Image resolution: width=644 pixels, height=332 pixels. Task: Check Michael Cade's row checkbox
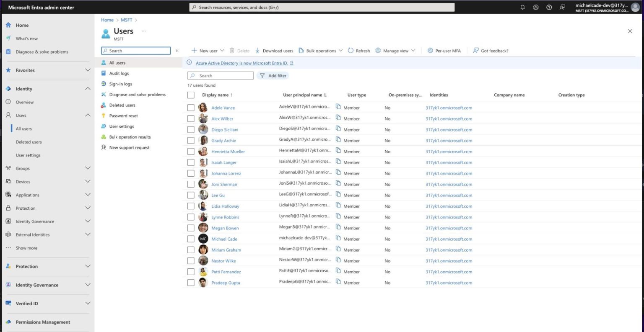point(191,239)
